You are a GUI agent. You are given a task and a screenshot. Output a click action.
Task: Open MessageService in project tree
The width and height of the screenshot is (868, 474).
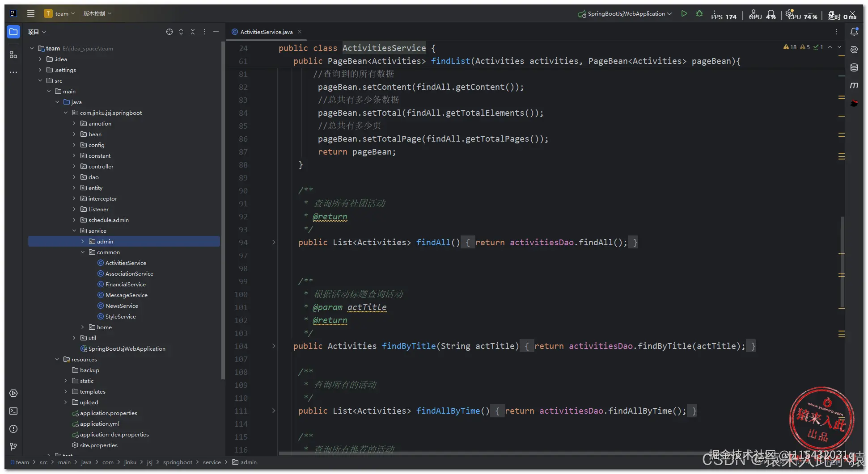pyautogui.click(x=127, y=295)
